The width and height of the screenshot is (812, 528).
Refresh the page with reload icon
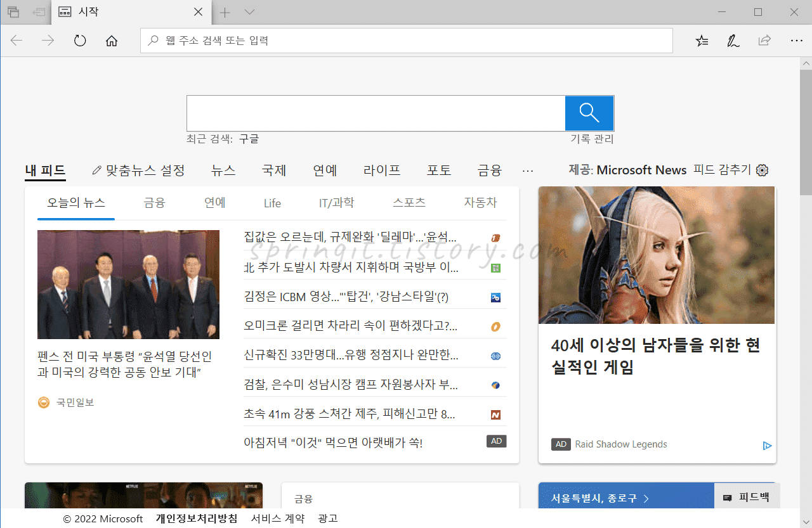80,41
